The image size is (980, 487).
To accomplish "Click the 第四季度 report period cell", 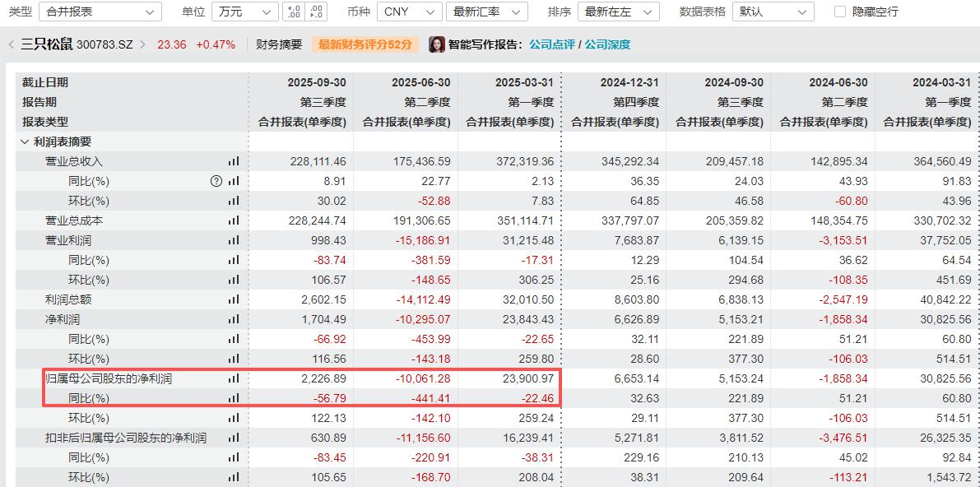I will coord(636,102).
